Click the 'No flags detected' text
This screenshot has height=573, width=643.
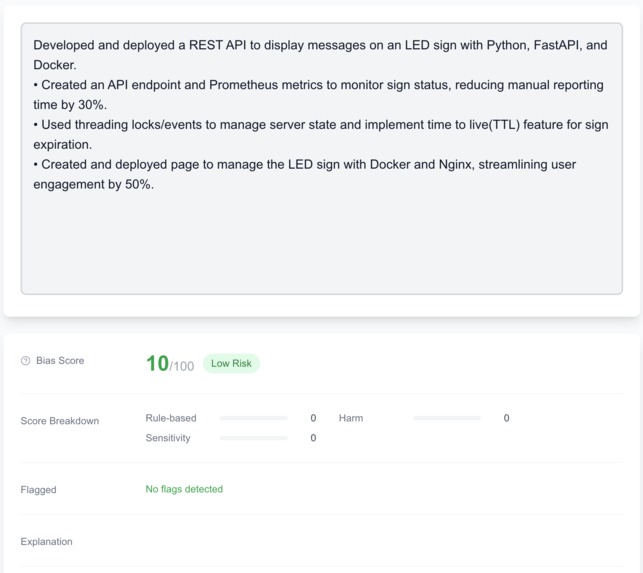pos(184,489)
